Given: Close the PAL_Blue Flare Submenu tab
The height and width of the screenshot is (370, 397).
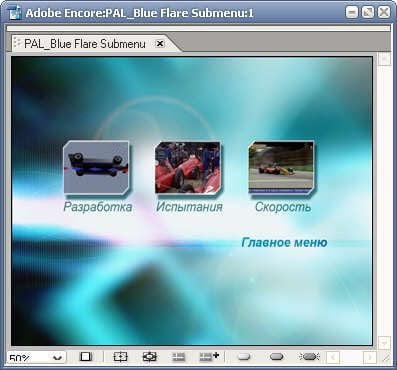Looking at the screenshot, I should pyautogui.click(x=160, y=43).
